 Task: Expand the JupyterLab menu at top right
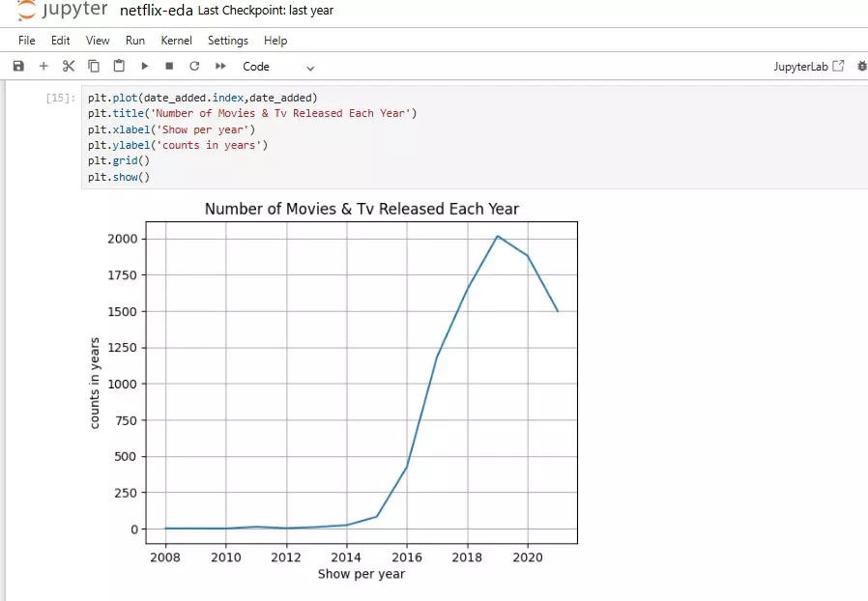click(813, 66)
